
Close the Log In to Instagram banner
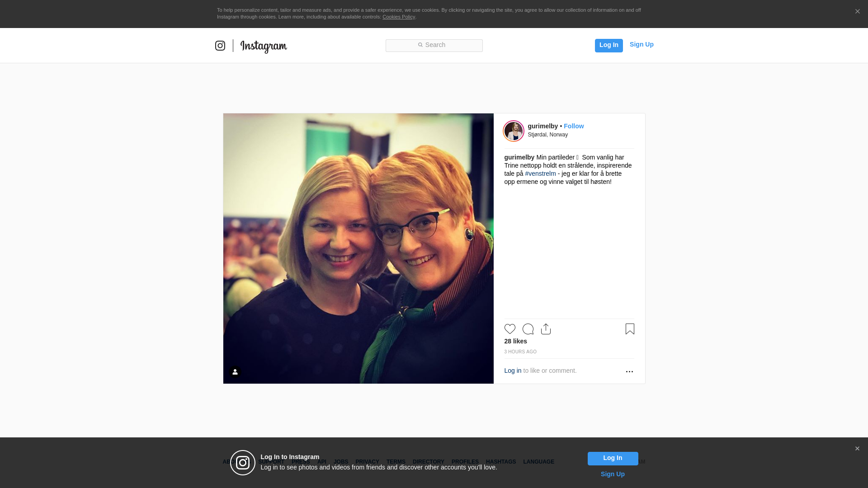coord(857,449)
